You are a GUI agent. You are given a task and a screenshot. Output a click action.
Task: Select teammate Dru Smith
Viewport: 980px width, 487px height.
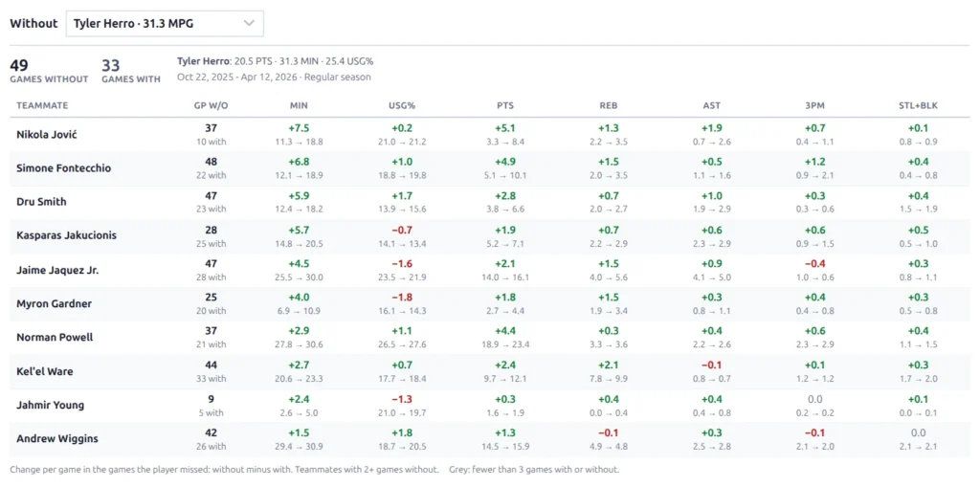click(41, 202)
